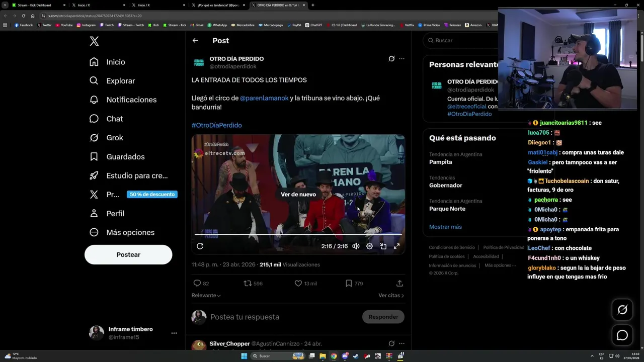Open Más opciones in the sidebar
Viewport: 644px width, 362px height.
[122, 232]
